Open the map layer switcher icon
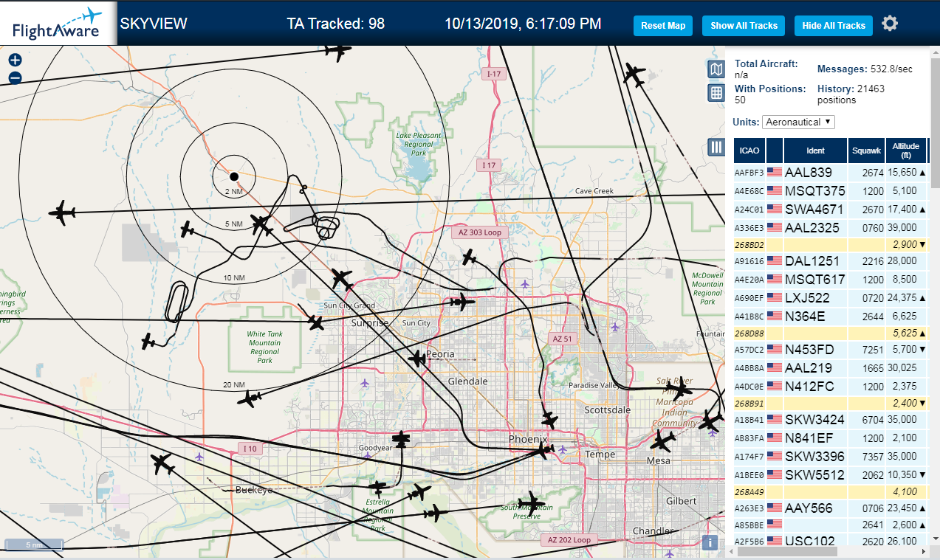This screenshot has width=940, height=560. pyautogui.click(x=716, y=69)
